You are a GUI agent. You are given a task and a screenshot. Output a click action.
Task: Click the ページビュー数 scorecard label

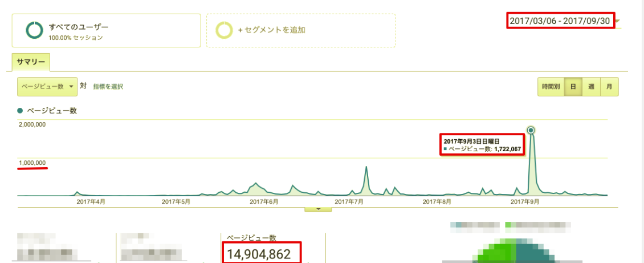pos(251,237)
